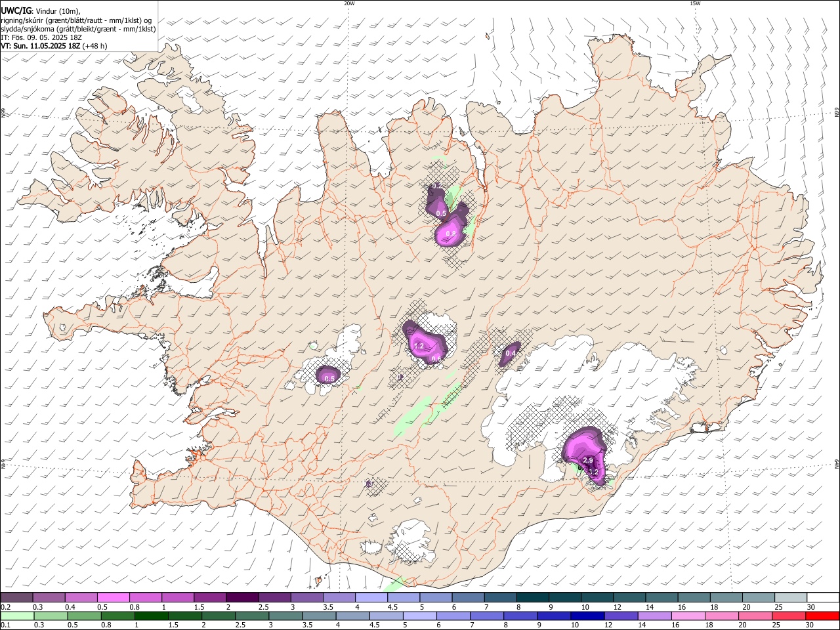The image size is (840, 630).
Task: Click the 1.2 precipitation value on map
Action: 419,346
